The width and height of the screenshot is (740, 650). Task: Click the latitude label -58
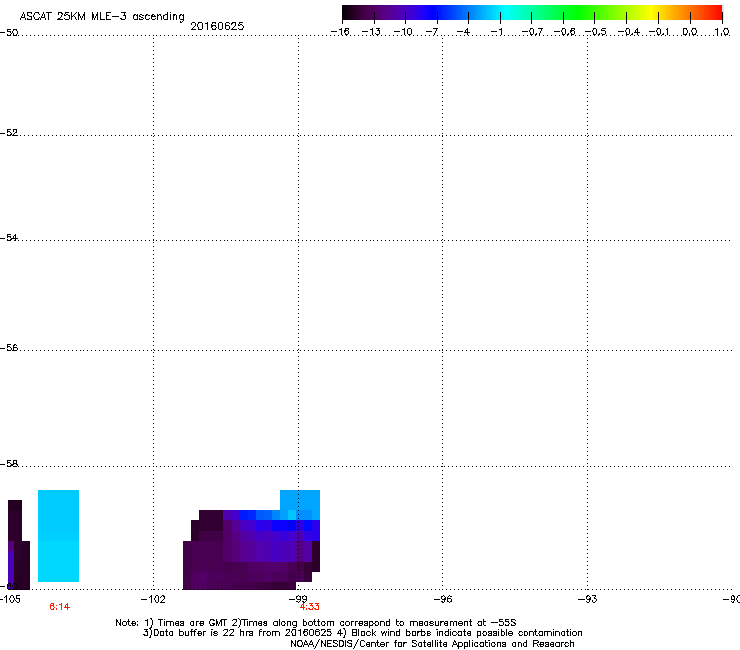[9, 464]
